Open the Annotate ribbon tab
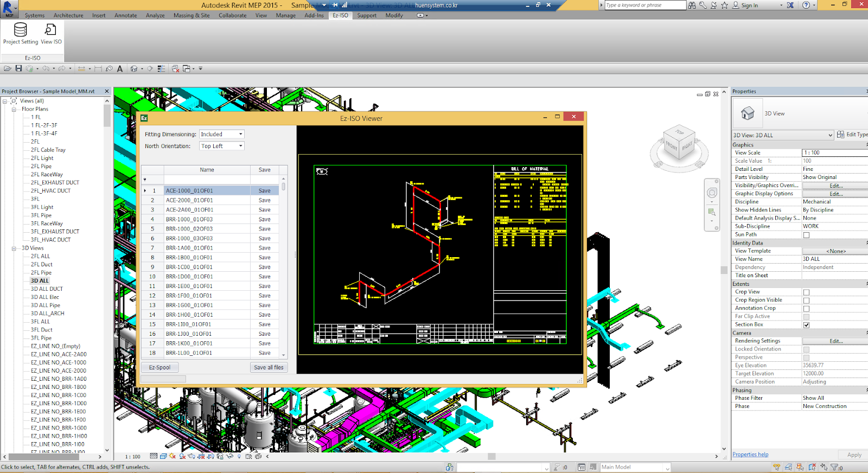 coord(126,15)
